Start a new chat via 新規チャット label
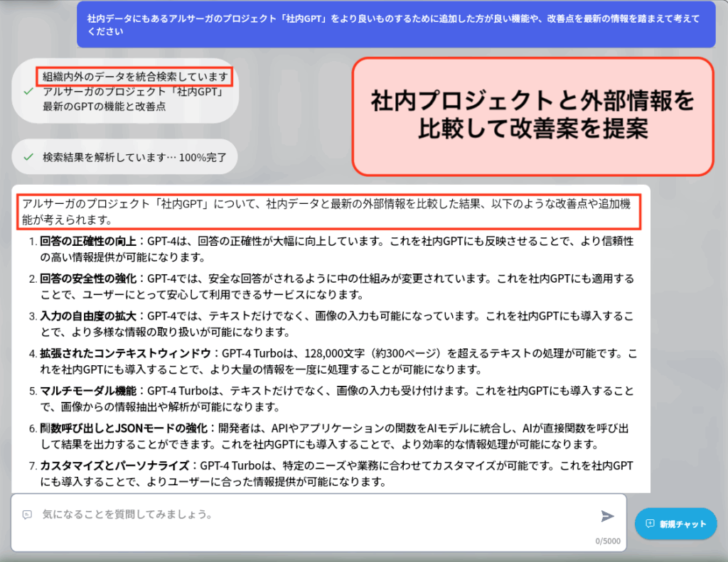This screenshot has width=728, height=562. 682,524
